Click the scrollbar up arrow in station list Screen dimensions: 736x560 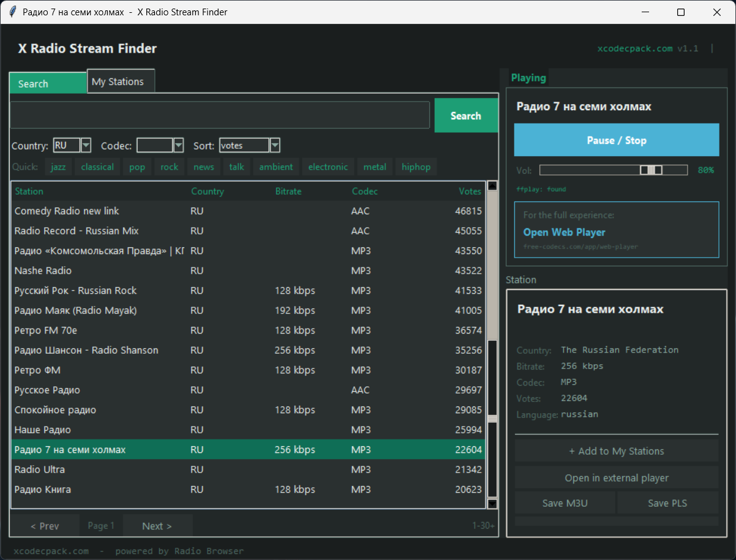pos(492,186)
